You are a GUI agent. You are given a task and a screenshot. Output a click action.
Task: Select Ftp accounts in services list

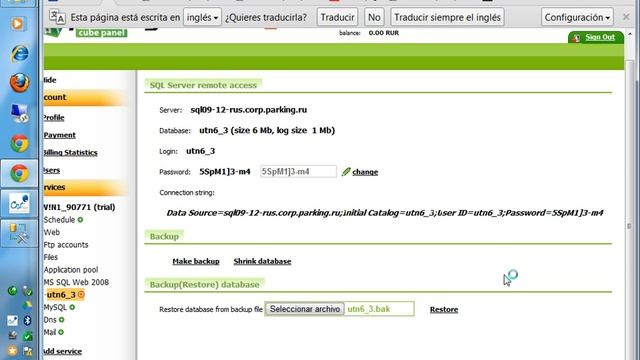[66, 245]
